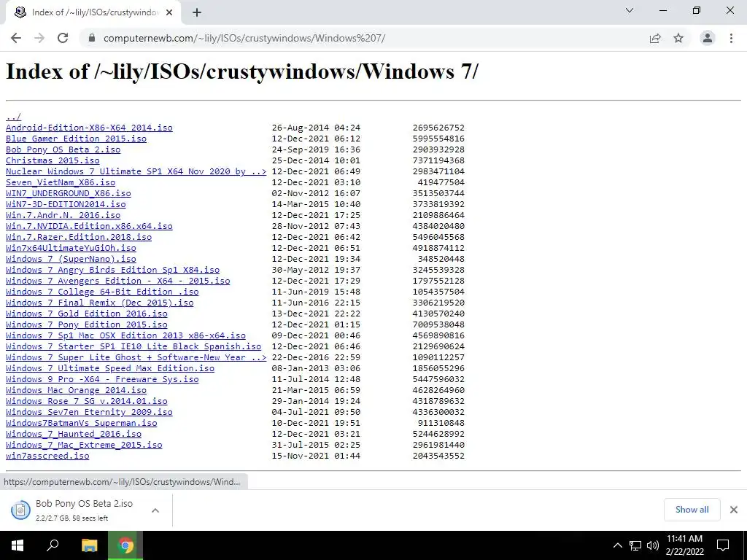Click the lock site info icon
This screenshot has height=560, width=747.
pyautogui.click(x=92, y=38)
